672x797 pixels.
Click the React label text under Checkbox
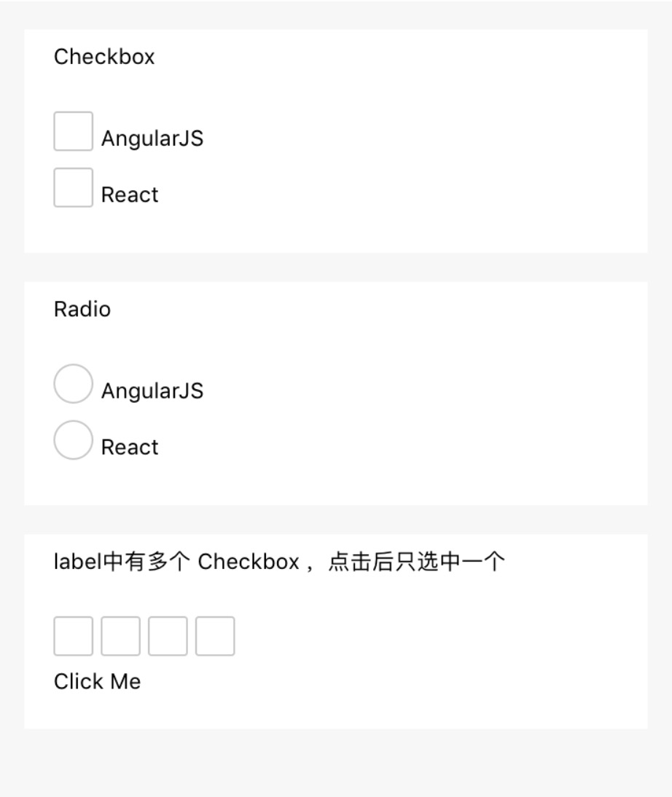tap(129, 195)
